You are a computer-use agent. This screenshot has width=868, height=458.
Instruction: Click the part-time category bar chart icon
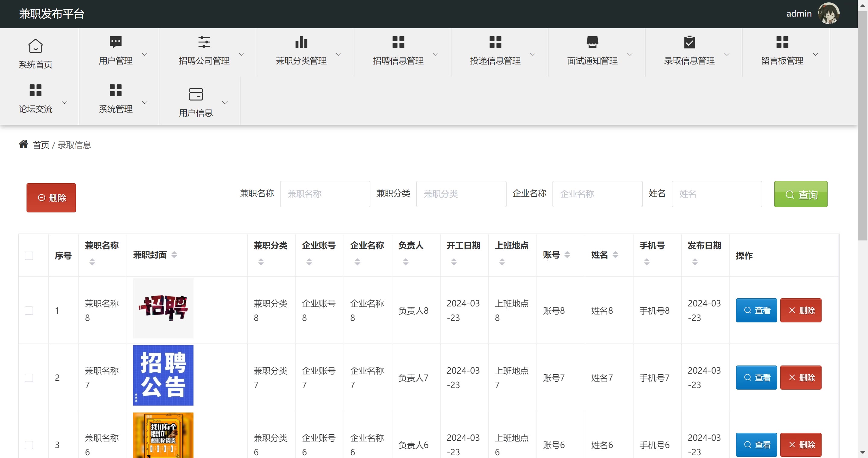(x=301, y=42)
